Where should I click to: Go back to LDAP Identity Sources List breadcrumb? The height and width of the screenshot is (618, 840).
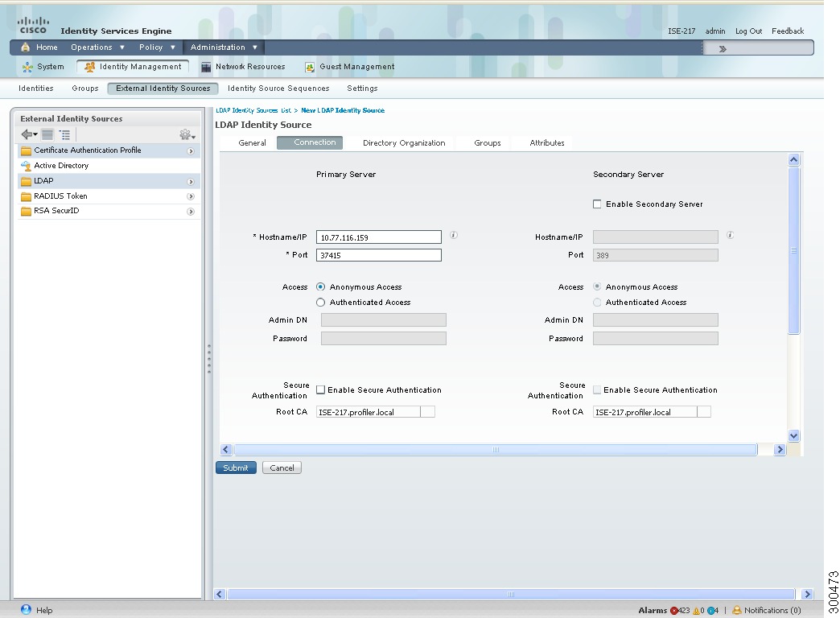(x=253, y=110)
